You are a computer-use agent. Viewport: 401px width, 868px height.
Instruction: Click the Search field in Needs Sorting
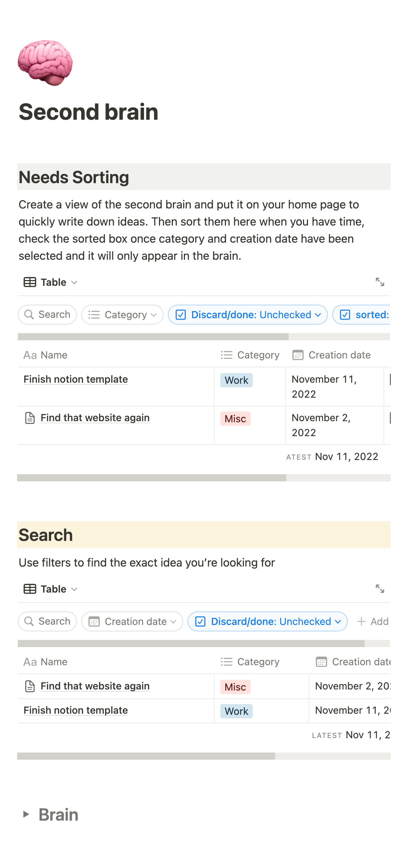point(47,315)
